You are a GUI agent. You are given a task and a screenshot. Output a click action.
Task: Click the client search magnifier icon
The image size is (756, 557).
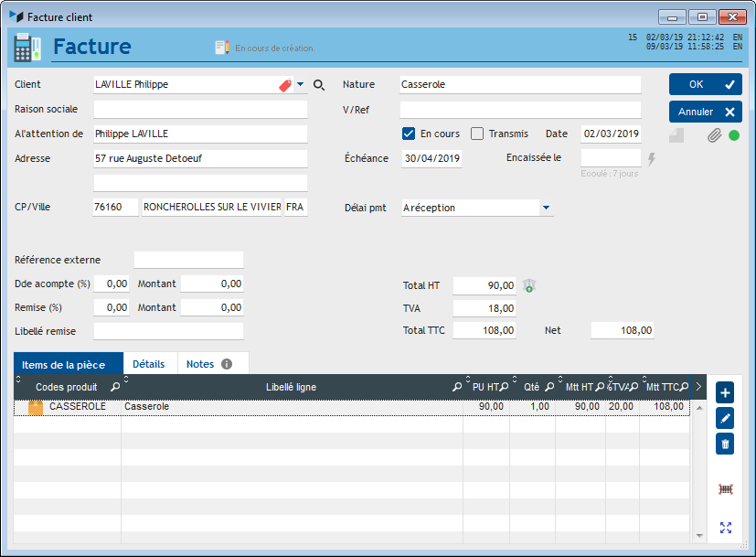(319, 85)
